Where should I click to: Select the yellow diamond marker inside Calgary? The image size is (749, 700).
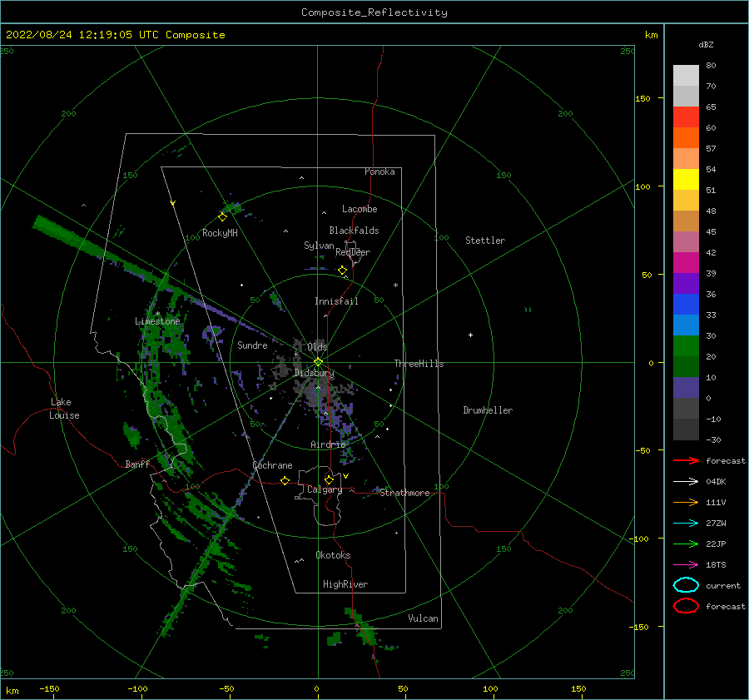click(329, 479)
